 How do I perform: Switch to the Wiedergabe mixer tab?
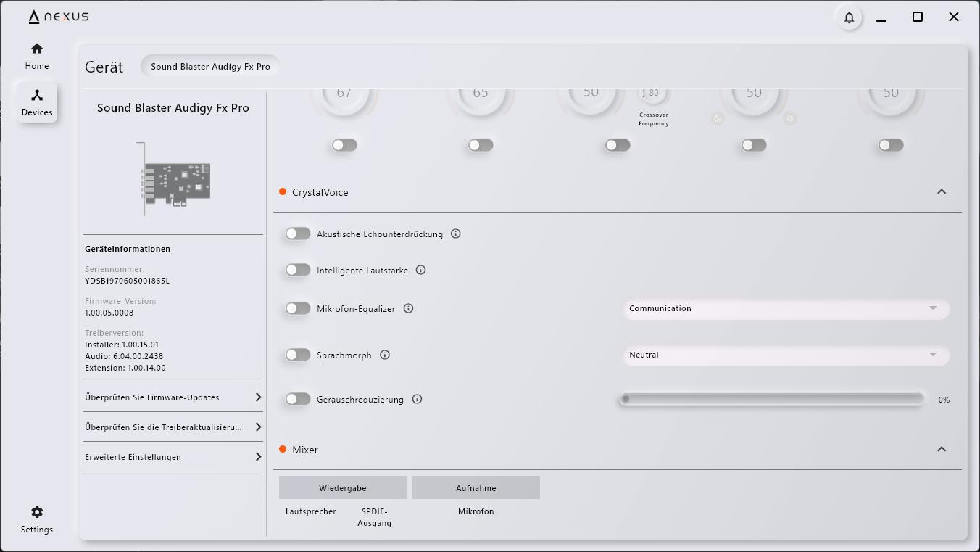(x=343, y=488)
